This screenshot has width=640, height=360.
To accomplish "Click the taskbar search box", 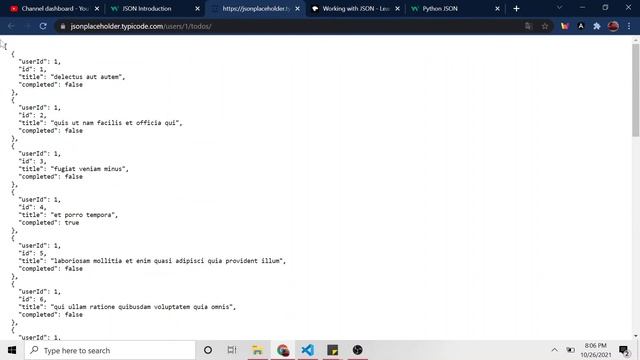I will click(110, 350).
